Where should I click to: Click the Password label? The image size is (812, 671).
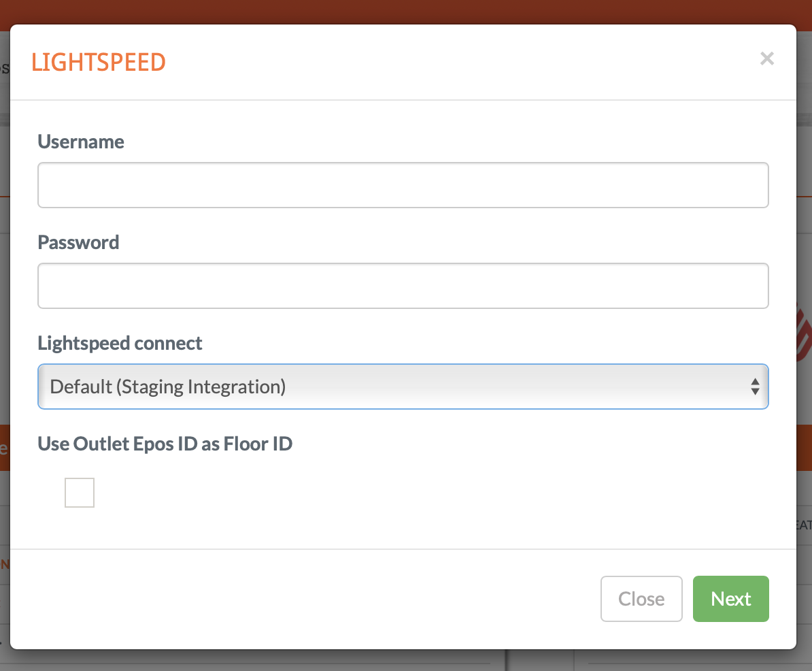[x=78, y=242]
